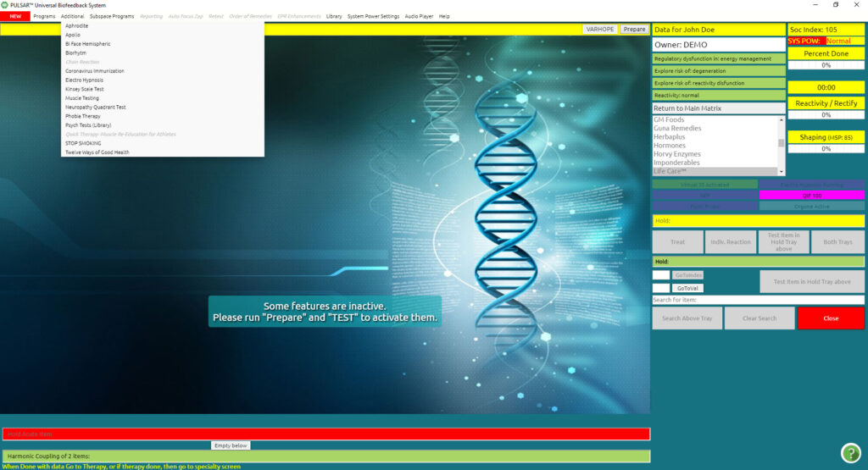Viewport: 868px width, 470px height.
Task: Select Electro Hypnosis from the Additional menu
Action: [83, 80]
